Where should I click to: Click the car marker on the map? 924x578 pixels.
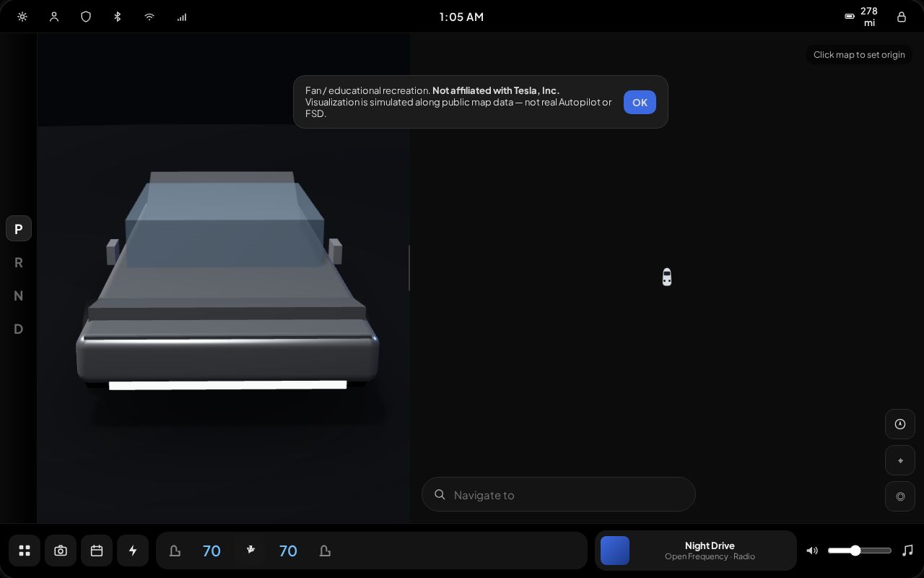tap(667, 277)
